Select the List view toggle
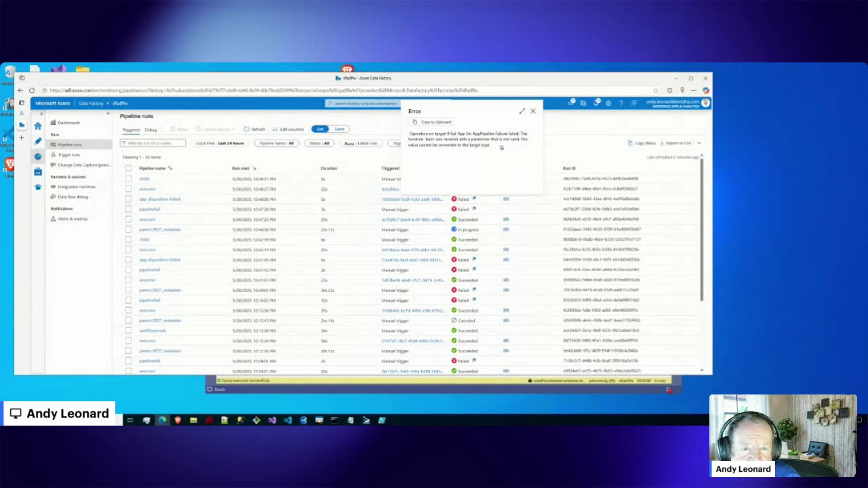 click(x=321, y=129)
